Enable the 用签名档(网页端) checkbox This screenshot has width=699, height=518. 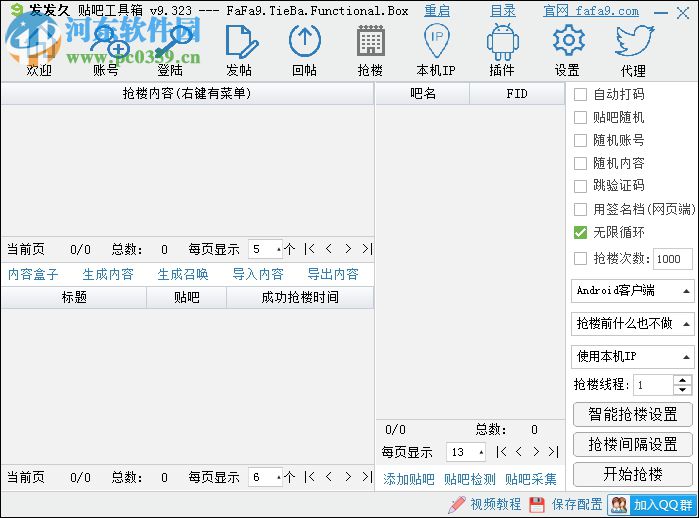tap(580, 209)
